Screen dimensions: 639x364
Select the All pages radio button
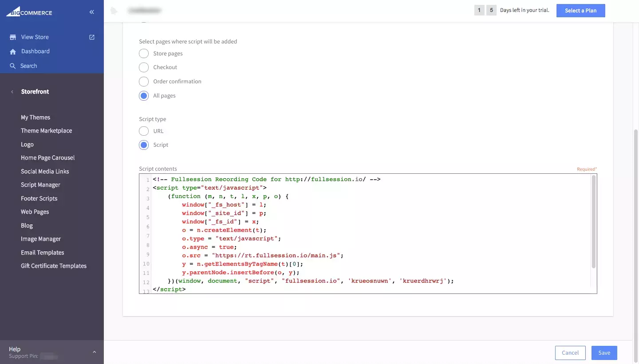[144, 96]
